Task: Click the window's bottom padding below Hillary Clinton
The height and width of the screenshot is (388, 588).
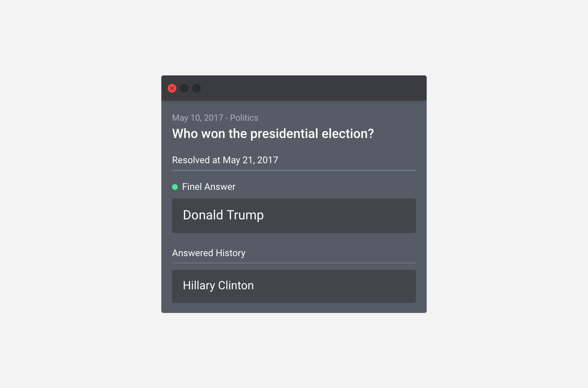Action: [x=294, y=308]
